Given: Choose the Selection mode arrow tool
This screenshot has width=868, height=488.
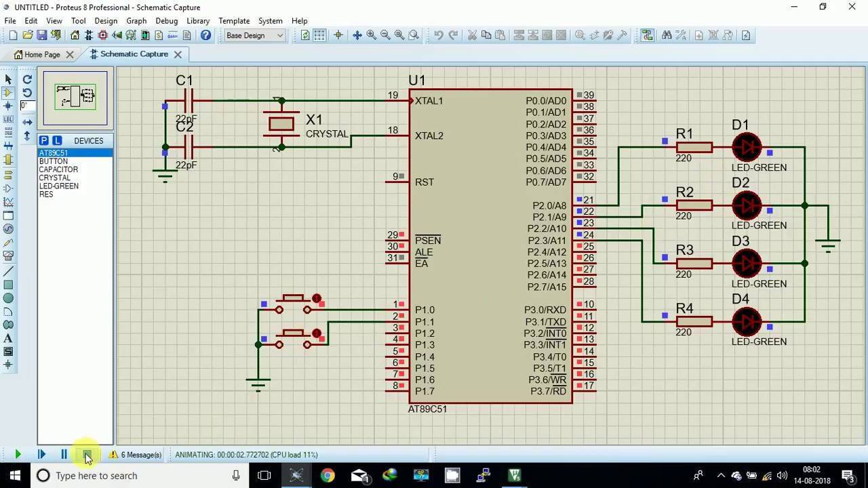Looking at the screenshot, I should (8, 79).
